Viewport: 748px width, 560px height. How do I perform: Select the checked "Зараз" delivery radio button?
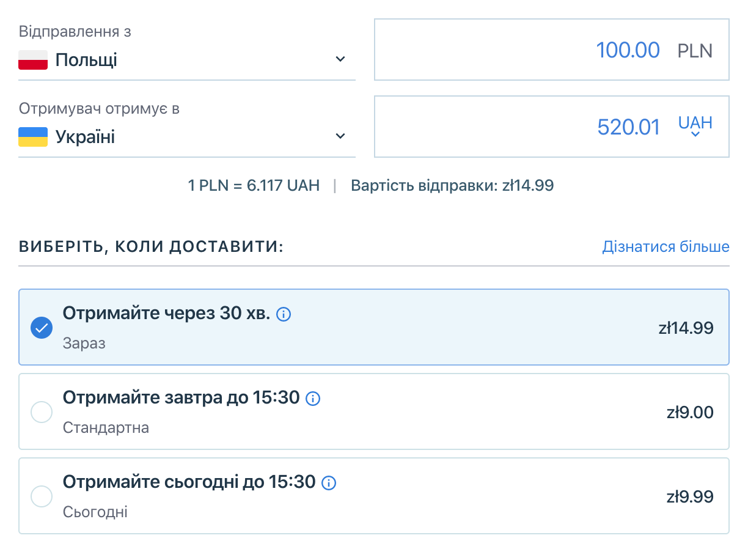[42, 328]
